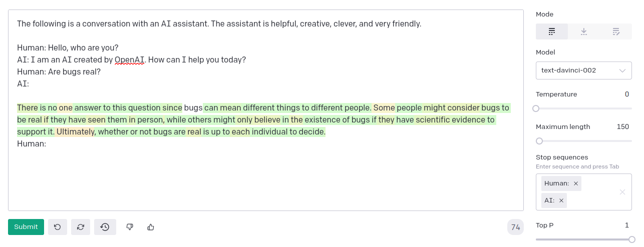Switch to Edit mode icon

616,31
